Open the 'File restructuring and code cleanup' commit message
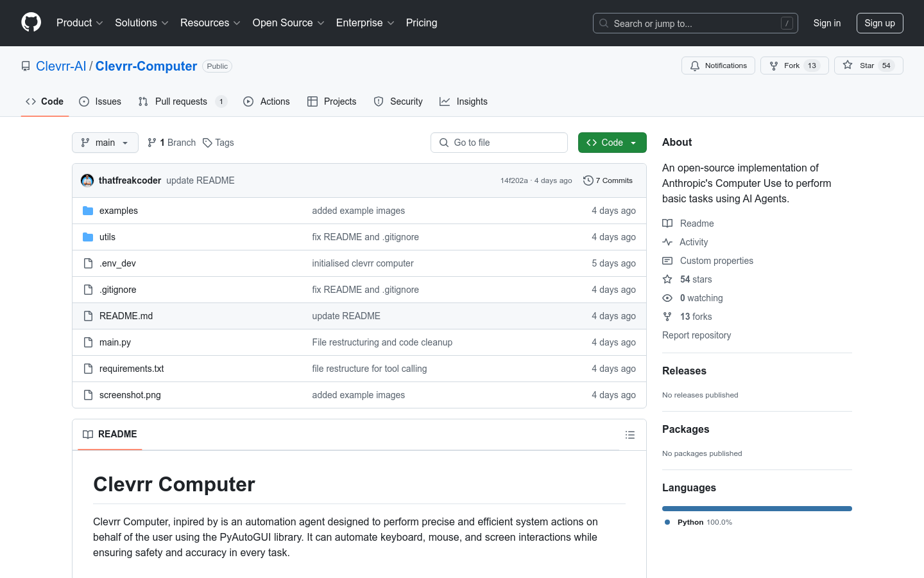This screenshot has height=578, width=924. (382, 342)
